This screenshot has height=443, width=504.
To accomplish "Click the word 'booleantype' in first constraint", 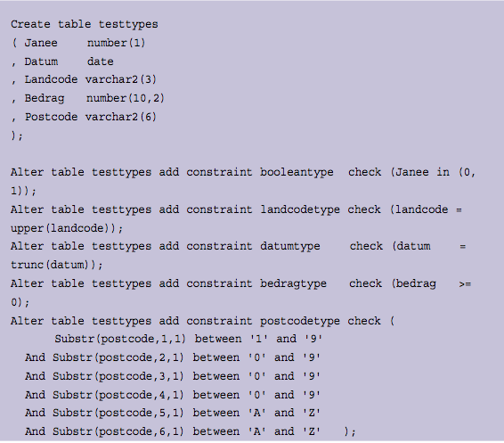I will (x=297, y=172).
